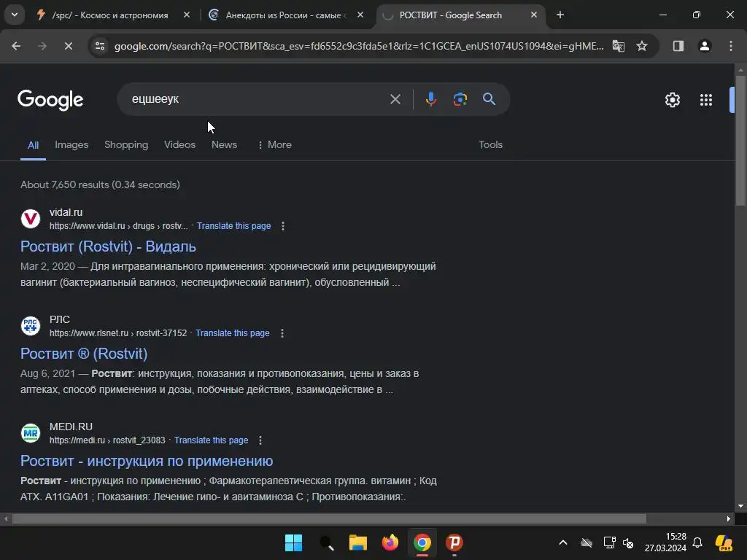Select the Chrome taskbar icon
Image resolution: width=747 pixels, height=560 pixels.
tap(422, 542)
